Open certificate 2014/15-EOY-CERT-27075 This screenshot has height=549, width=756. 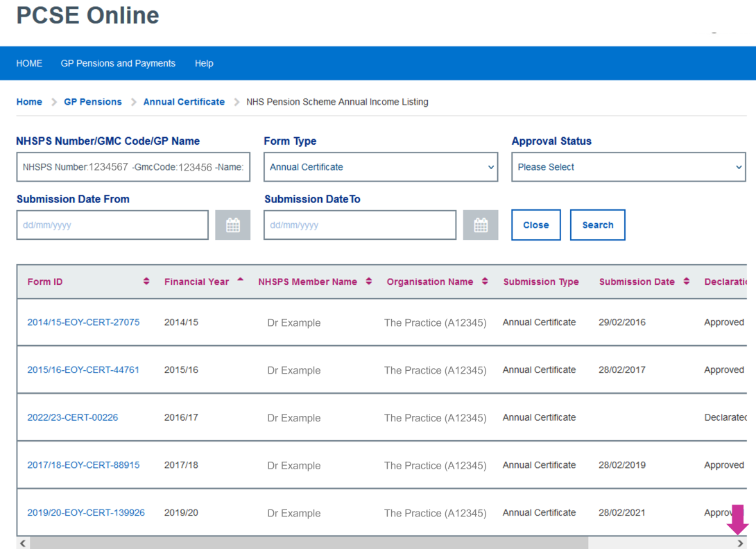(83, 322)
